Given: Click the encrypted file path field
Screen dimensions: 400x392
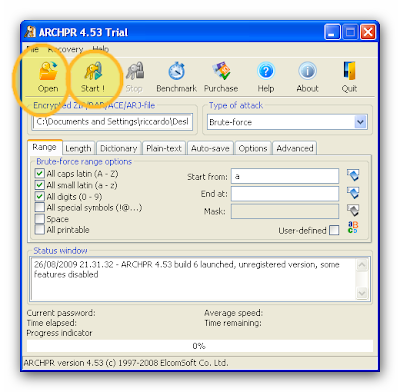Looking at the screenshot, I should (113, 122).
